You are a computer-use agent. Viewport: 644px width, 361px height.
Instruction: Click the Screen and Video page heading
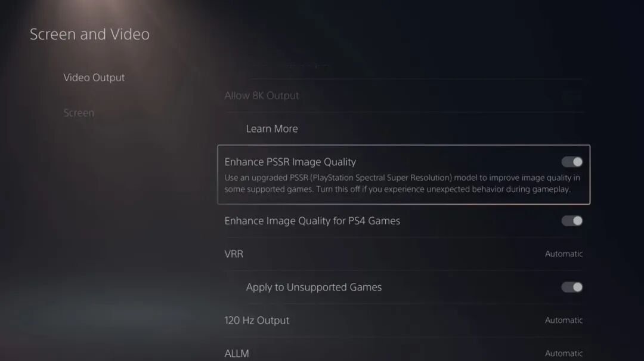(x=89, y=34)
